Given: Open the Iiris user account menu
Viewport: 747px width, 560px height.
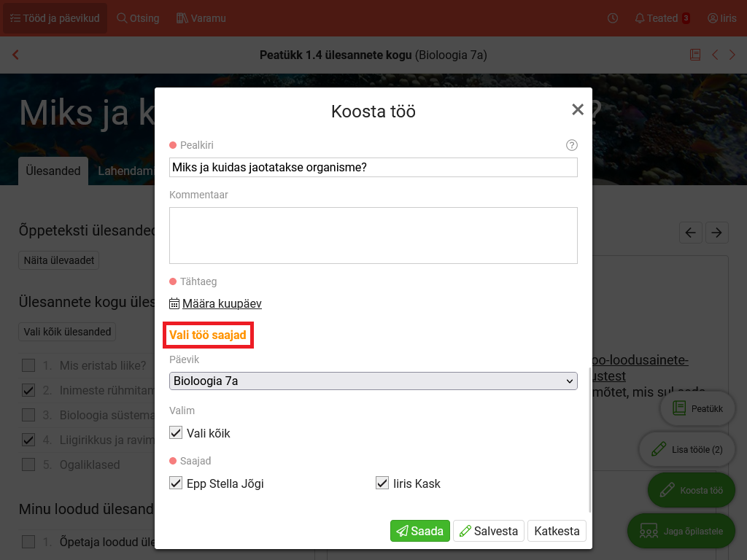Looking at the screenshot, I should (721, 18).
